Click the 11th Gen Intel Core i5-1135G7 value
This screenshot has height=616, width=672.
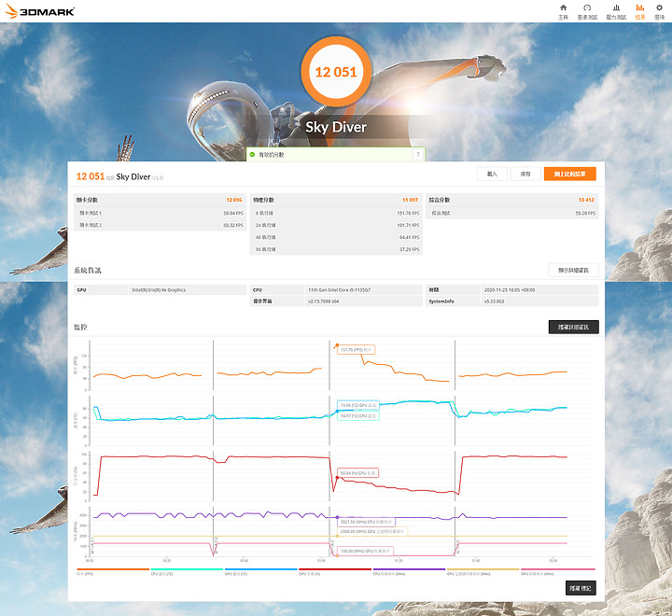[340, 289]
